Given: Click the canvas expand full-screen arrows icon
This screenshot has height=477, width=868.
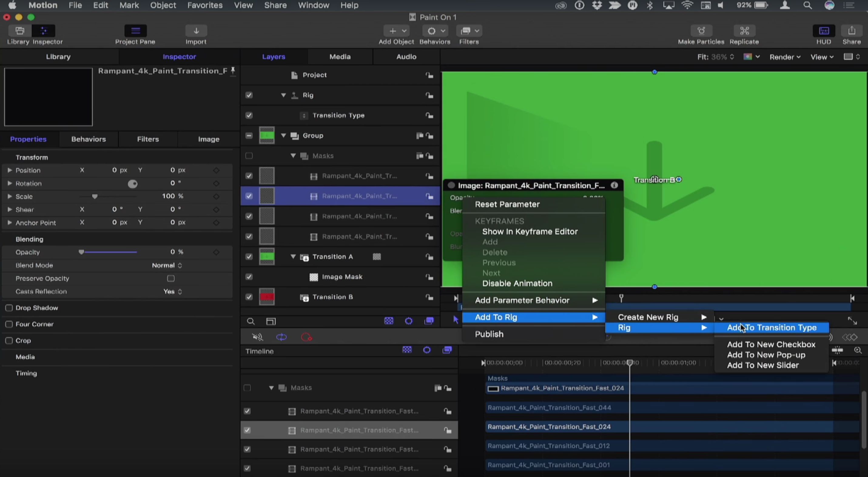Looking at the screenshot, I should click(852, 321).
